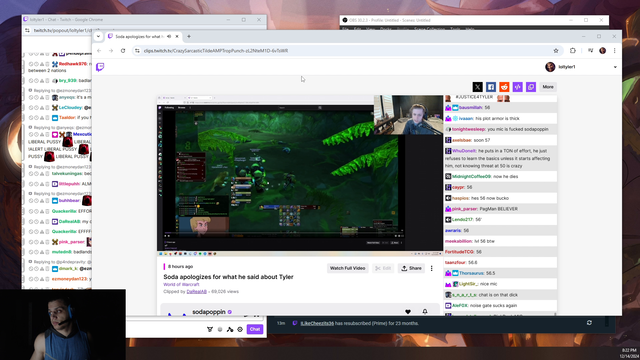
Task: Bookmark this clip page with star
Action: point(556,51)
